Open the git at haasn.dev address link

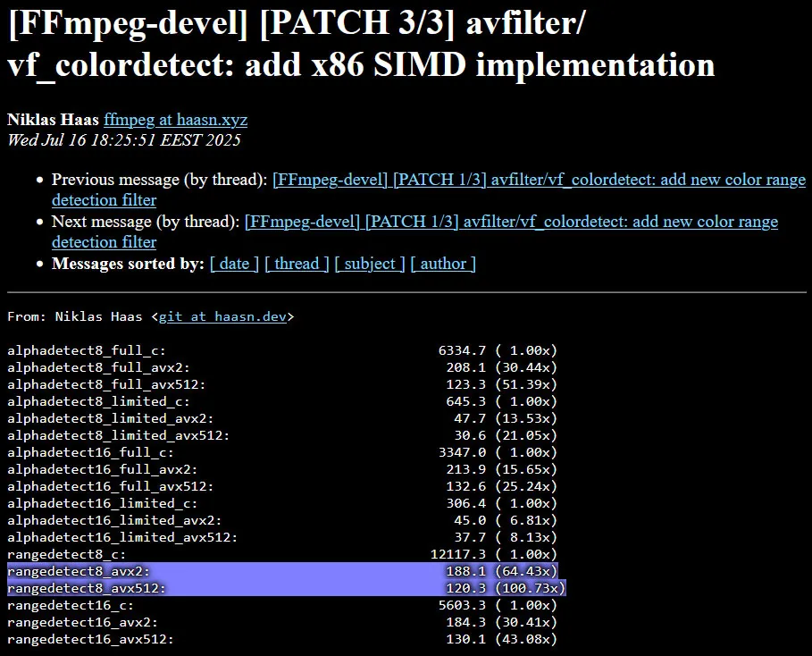[222, 316]
